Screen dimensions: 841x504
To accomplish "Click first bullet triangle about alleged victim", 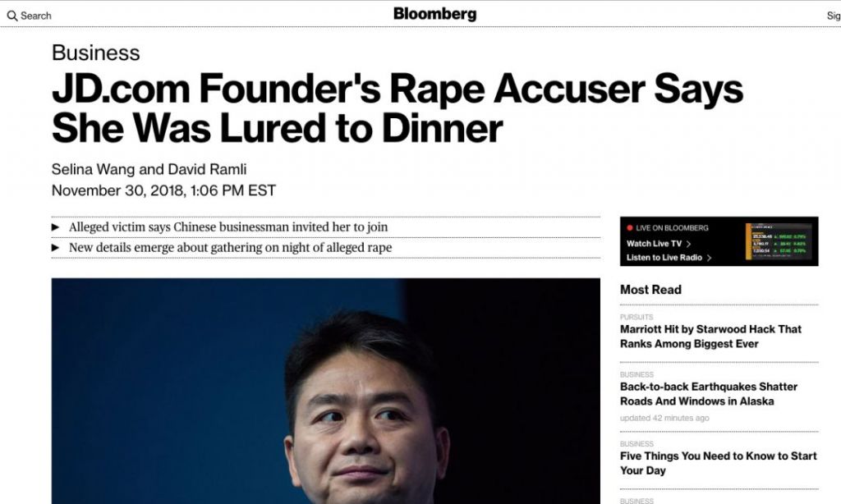I will (56, 227).
